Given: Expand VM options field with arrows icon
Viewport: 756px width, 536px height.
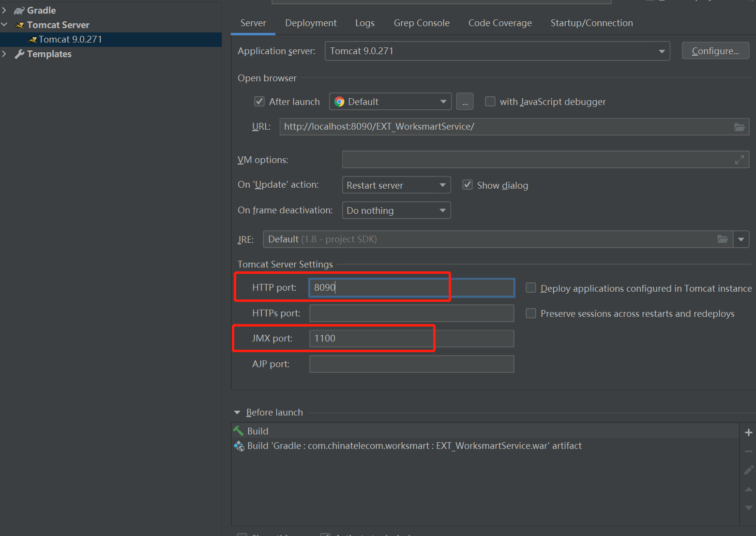Looking at the screenshot, I should [x=740, y=160].
